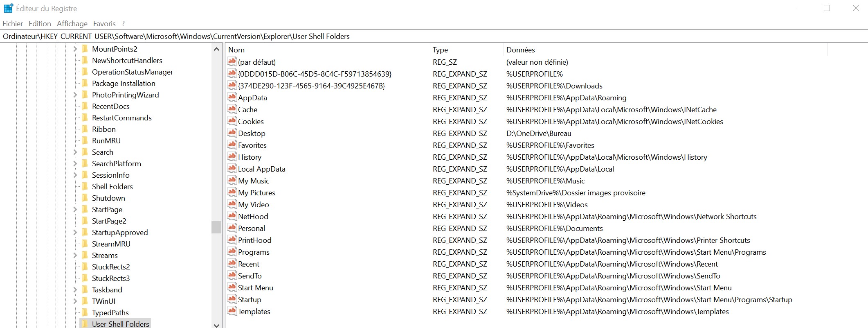
Task: Open the ? help menu
Action: coord(123,24)
